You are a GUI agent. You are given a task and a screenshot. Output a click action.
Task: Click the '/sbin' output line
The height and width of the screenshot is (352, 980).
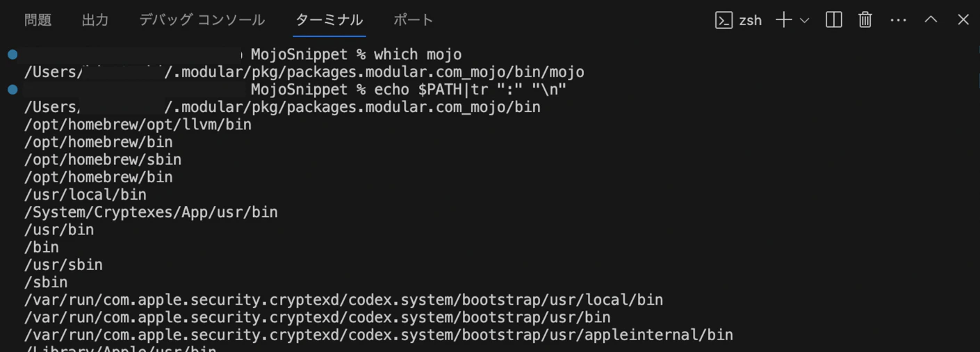(x=46, y=282)
